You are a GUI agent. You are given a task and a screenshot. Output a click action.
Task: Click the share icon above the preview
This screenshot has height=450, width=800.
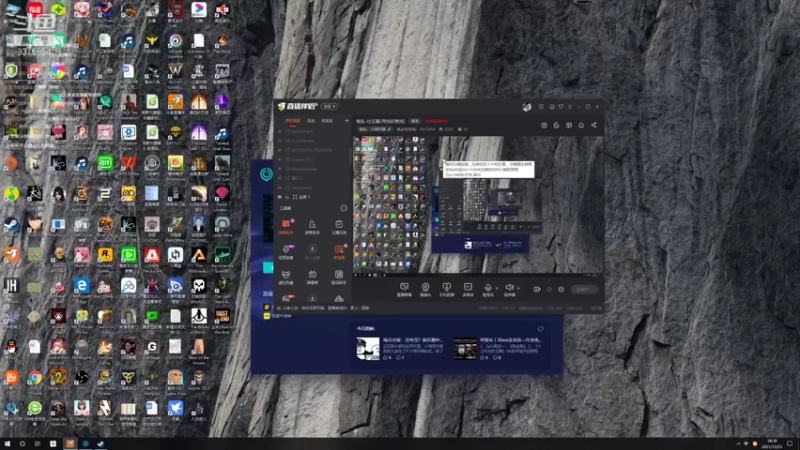[593, 125]
